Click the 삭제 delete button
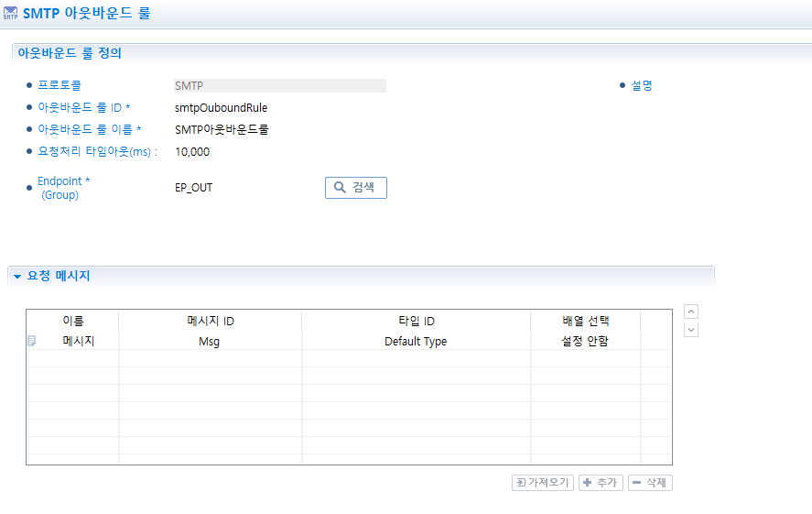Viewport: 812px width, 514px height. (650, 483)
